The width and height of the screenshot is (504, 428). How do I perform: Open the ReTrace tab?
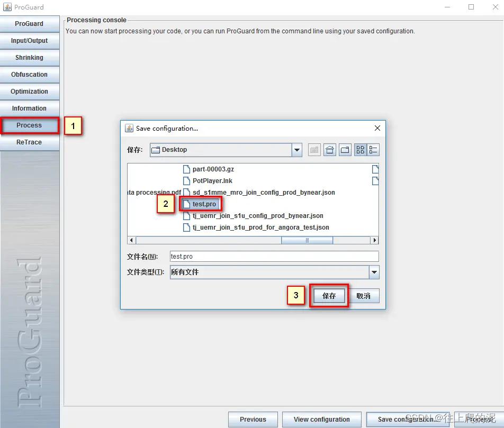[29, 142]
